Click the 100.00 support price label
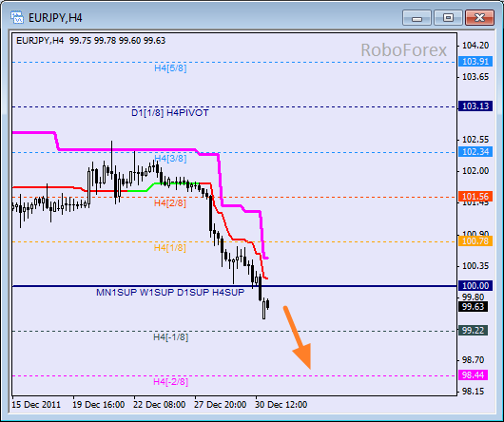This screenshot has width=504, height=422. click(475, 285)
